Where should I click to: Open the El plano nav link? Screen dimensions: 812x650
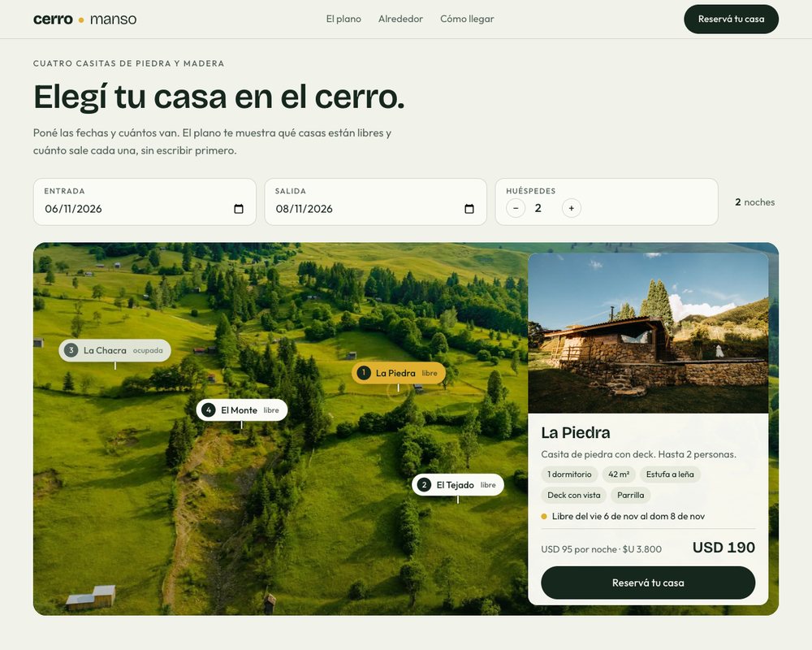(343, 19)
